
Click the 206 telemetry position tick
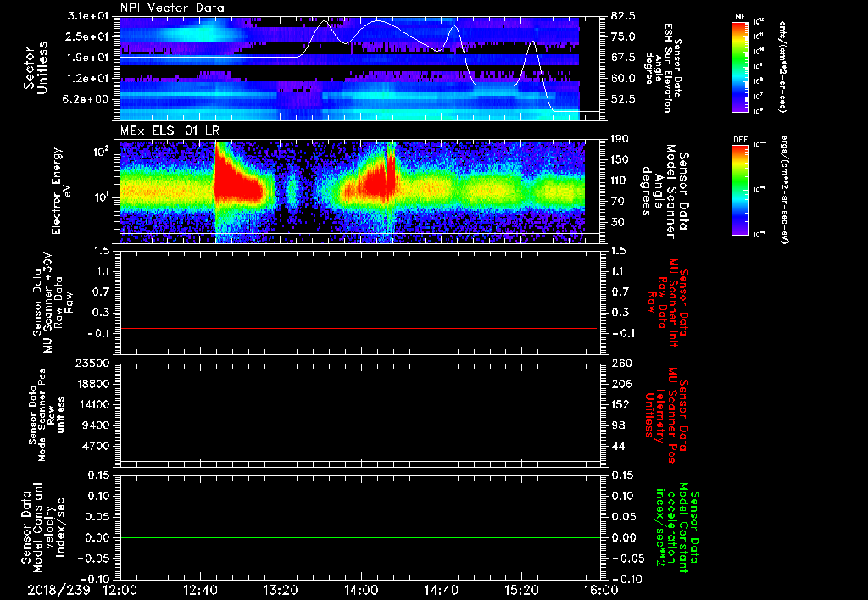[x=620, y=384]
